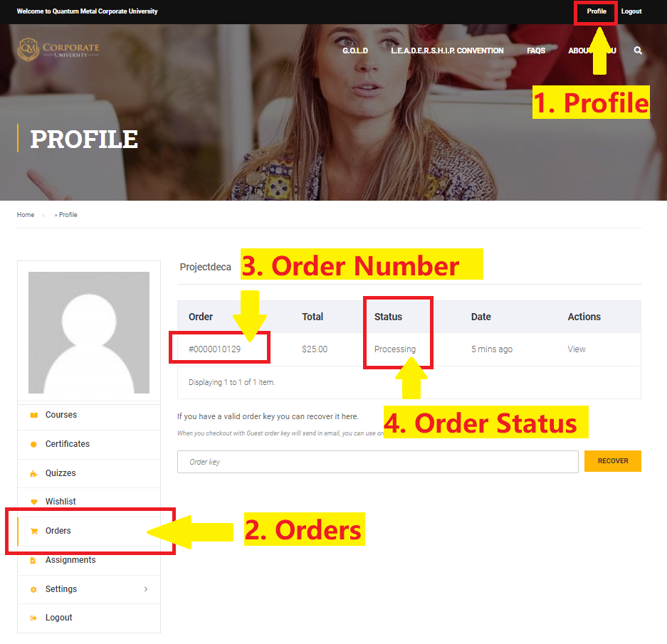Open the FAQS menu item
667x644 pixels.
(536, 51)
